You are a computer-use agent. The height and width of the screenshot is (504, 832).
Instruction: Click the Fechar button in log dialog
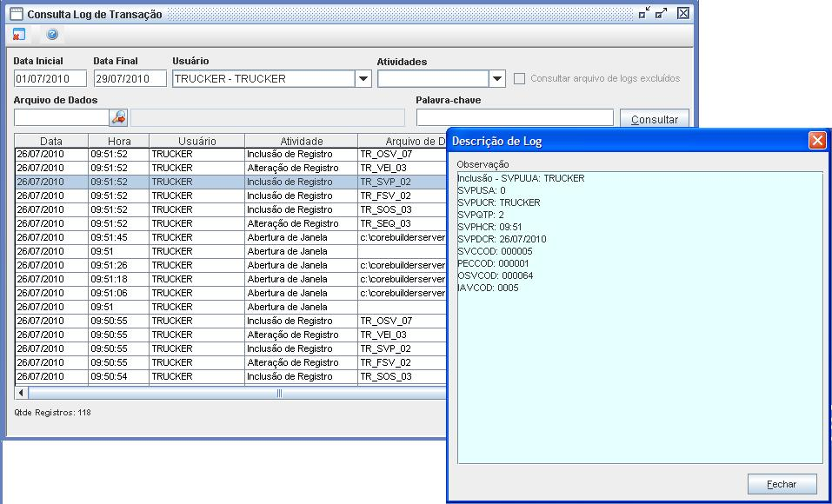point(782,484)
